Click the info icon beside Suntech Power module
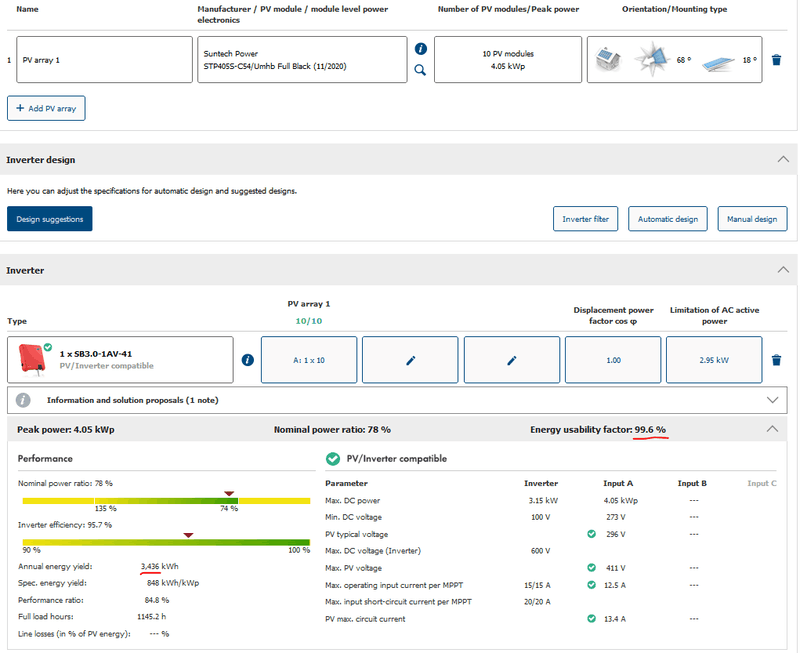 click(x=421, y=49)
